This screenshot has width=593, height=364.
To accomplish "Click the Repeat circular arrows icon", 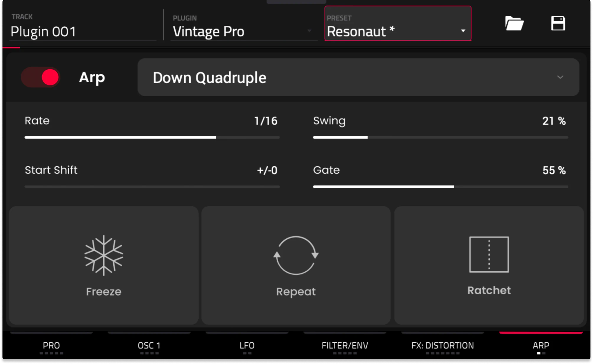I will pos(296,255).
